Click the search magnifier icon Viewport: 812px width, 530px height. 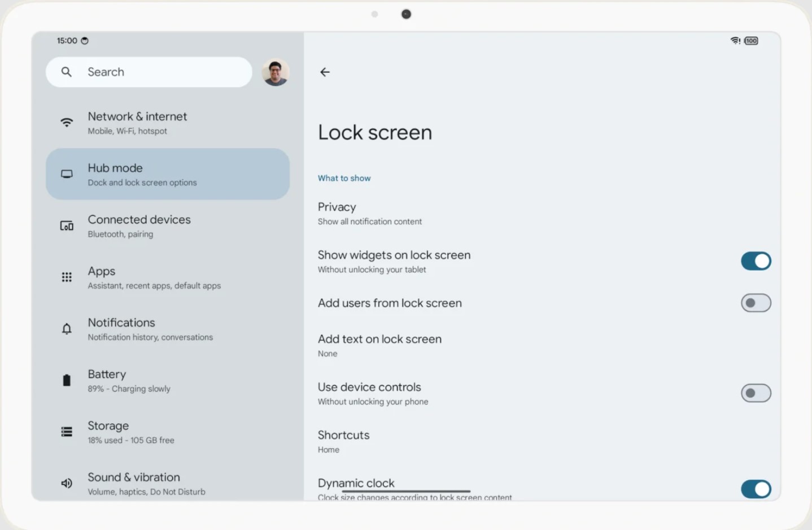click(x=67, y=72)
